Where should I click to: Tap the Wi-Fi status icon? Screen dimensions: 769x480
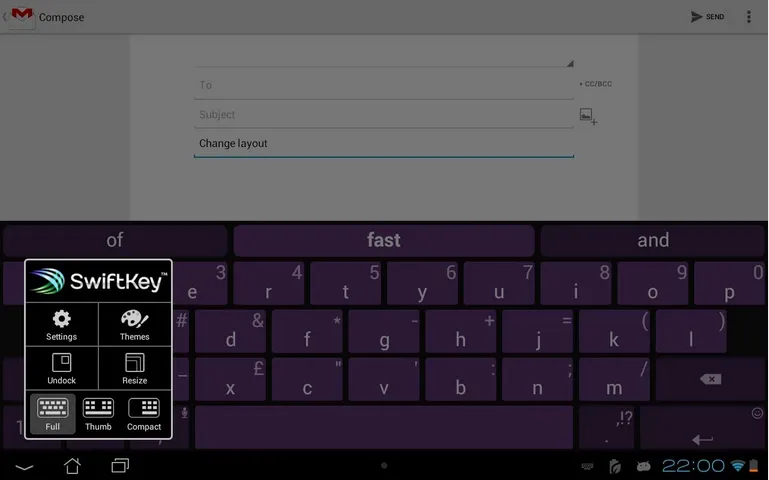tap(737, 465)
